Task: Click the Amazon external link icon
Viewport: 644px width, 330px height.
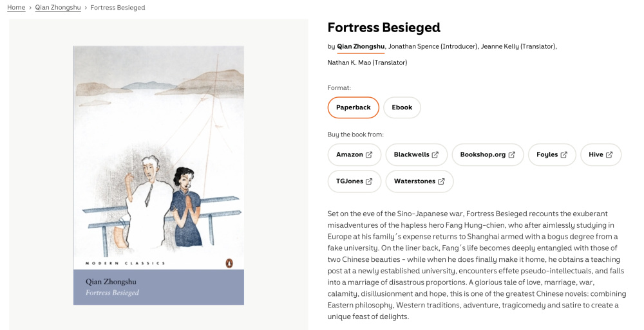Action: (x=369, y=155)
